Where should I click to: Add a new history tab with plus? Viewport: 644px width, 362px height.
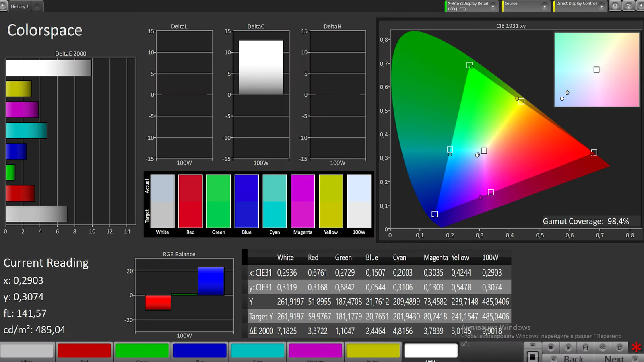point(37,6)
